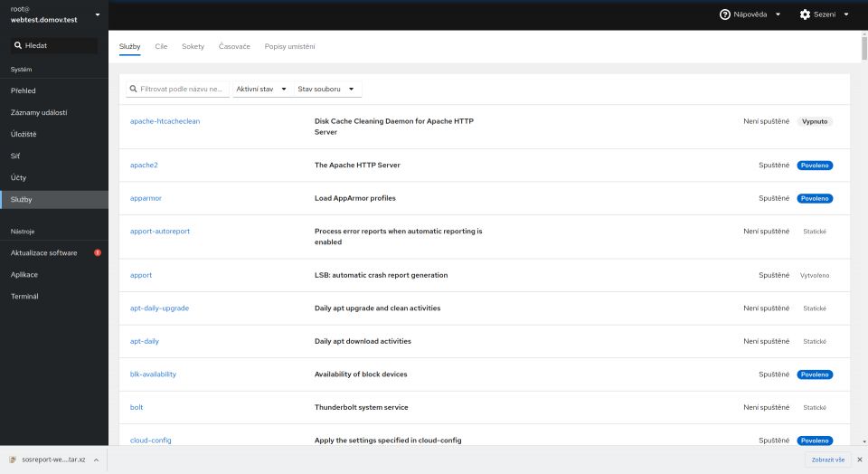Switch to the Časovače tab
Screen dimensions: 868x474
[x=234, y=46]
